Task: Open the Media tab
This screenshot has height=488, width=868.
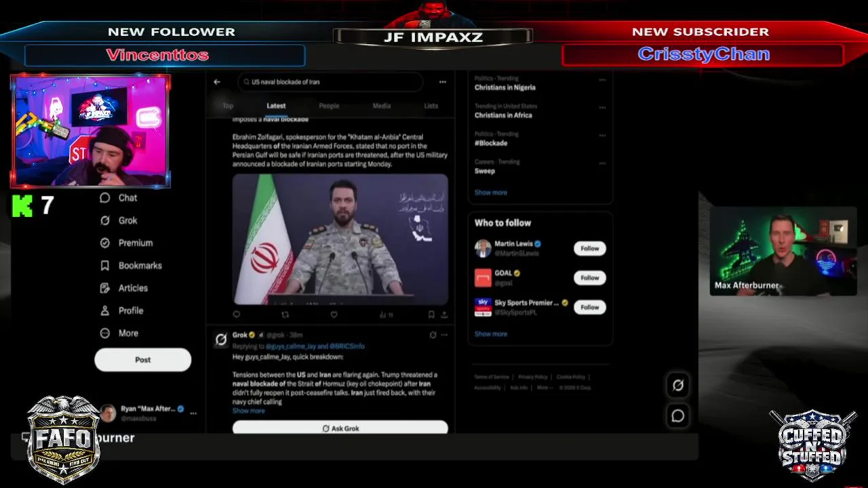Action: click(x=382, y=106)
